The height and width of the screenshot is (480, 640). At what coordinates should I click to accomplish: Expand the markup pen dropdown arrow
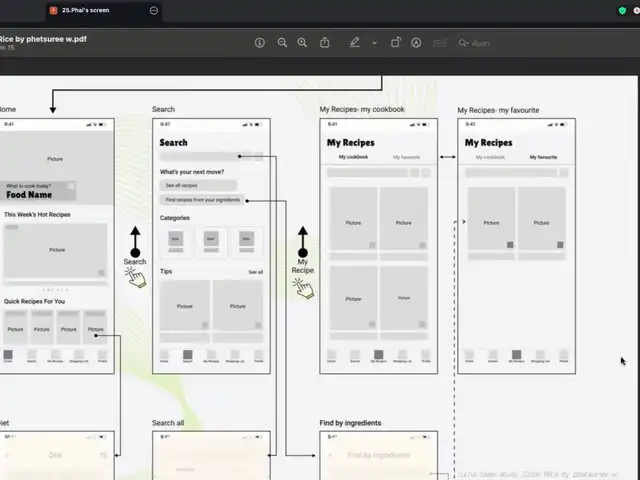374,43
